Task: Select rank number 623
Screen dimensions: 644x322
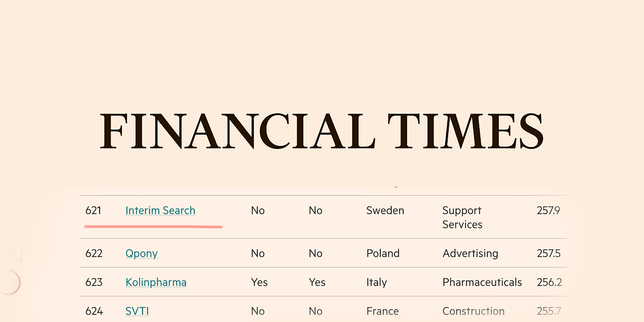Action: [94, 282]
